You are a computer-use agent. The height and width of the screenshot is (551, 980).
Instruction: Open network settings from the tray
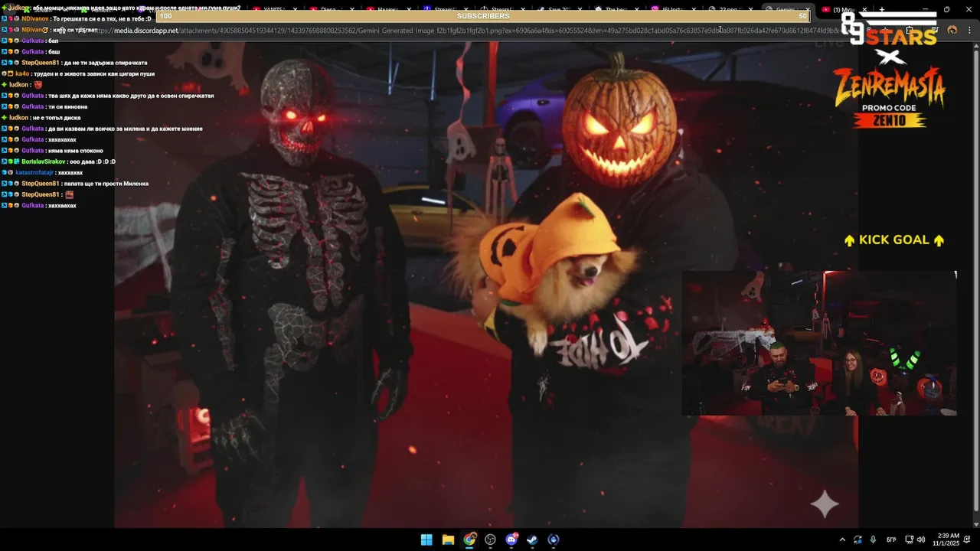[909, 540]
